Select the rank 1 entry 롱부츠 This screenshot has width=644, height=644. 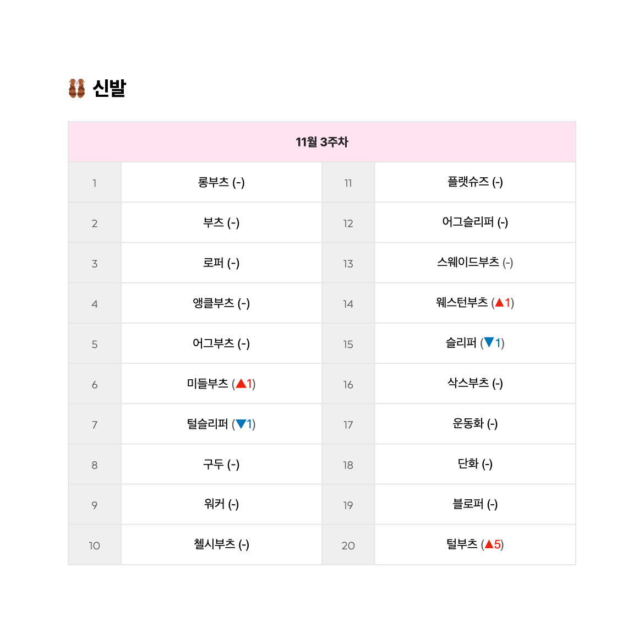[x=221, y=182]
